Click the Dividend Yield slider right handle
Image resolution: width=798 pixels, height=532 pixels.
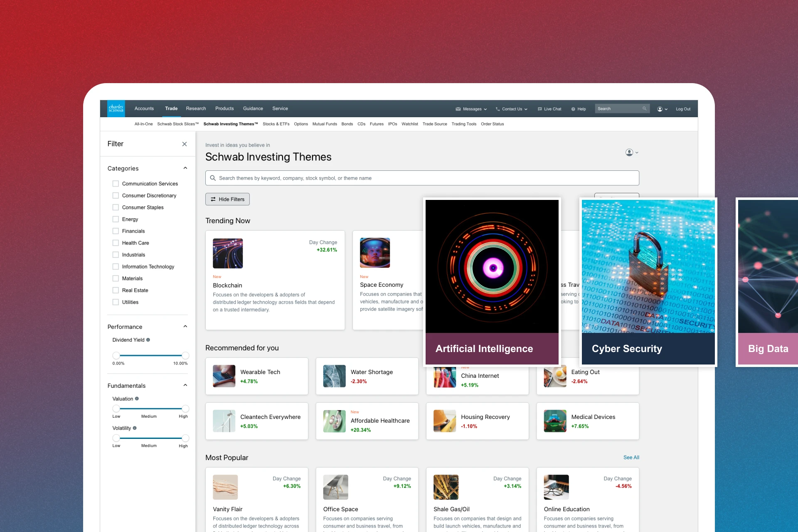pyautogui.click(x=185, y=355)
